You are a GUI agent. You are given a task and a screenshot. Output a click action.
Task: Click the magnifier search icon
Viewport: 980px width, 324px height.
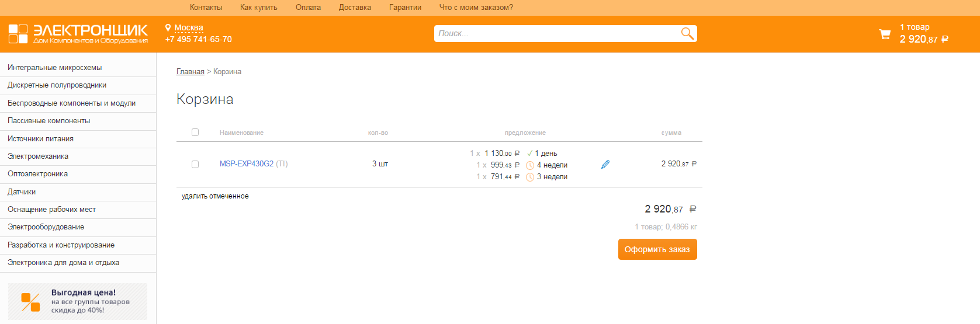687,34
